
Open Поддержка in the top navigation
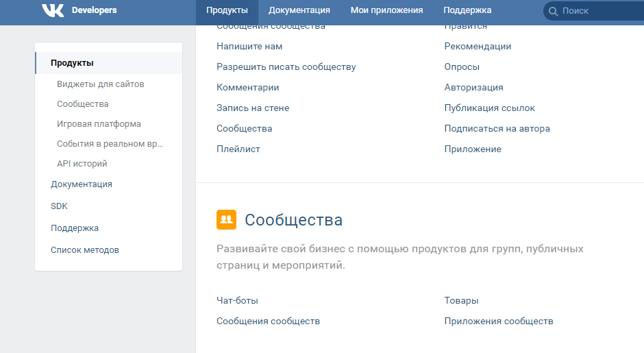467,10
